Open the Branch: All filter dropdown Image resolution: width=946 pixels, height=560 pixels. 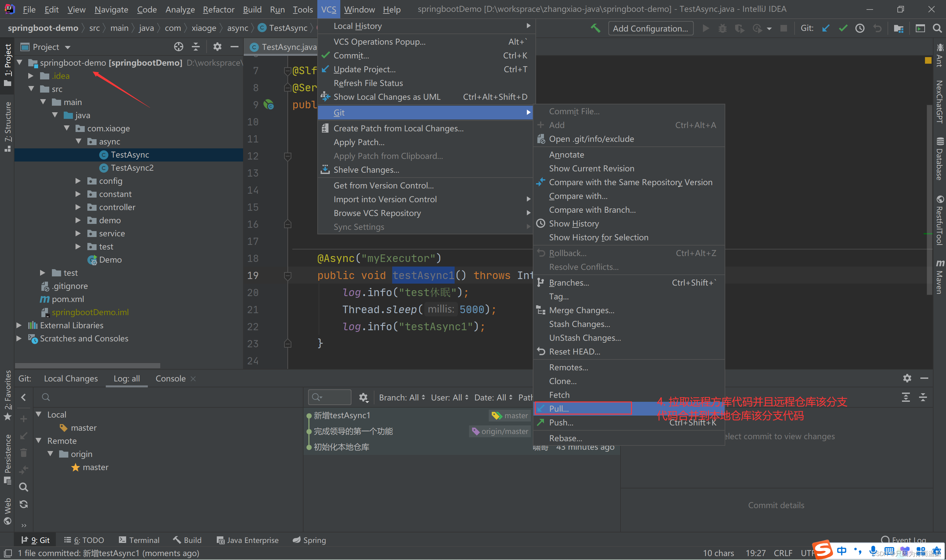402,398
